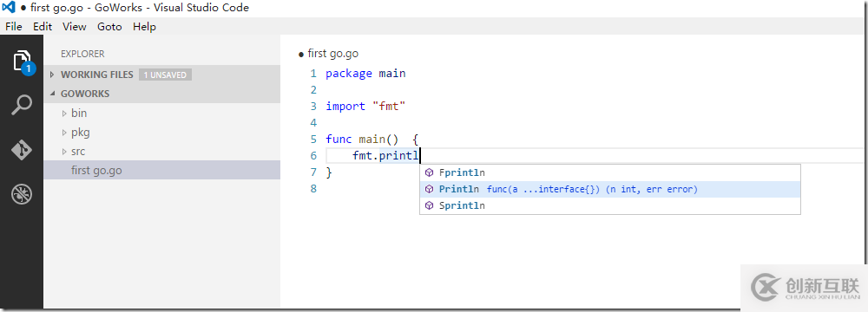
Task: Open the Help menu
Action: 144,27
